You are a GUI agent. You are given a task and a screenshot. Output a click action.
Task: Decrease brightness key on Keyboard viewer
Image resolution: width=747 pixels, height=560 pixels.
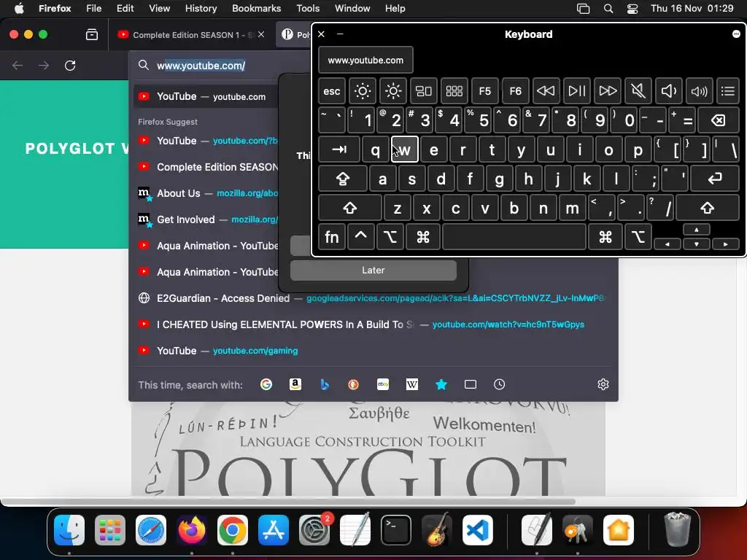[362, 91]
